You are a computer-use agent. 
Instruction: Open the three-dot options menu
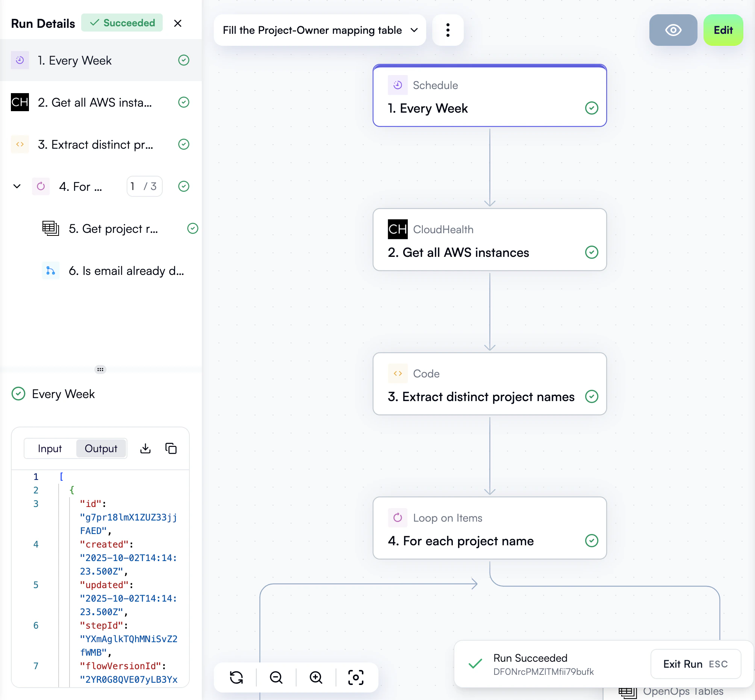click(x=448, y=30)
